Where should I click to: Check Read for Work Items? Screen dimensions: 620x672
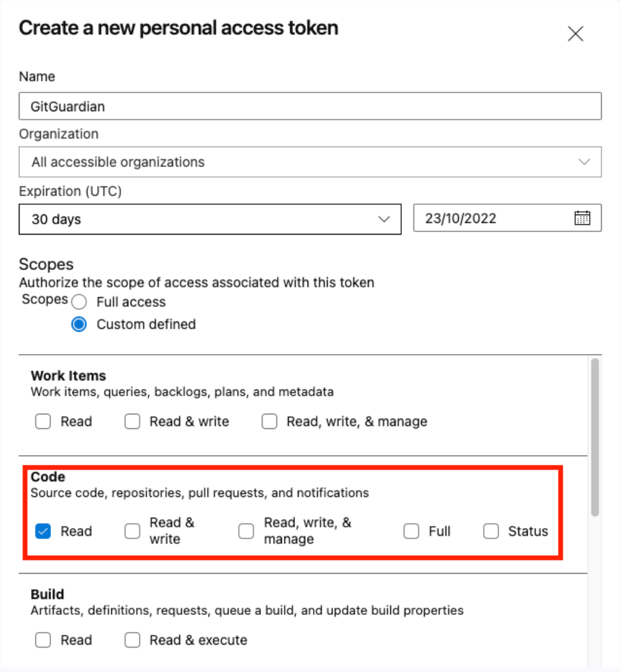(x=43, y=420)
